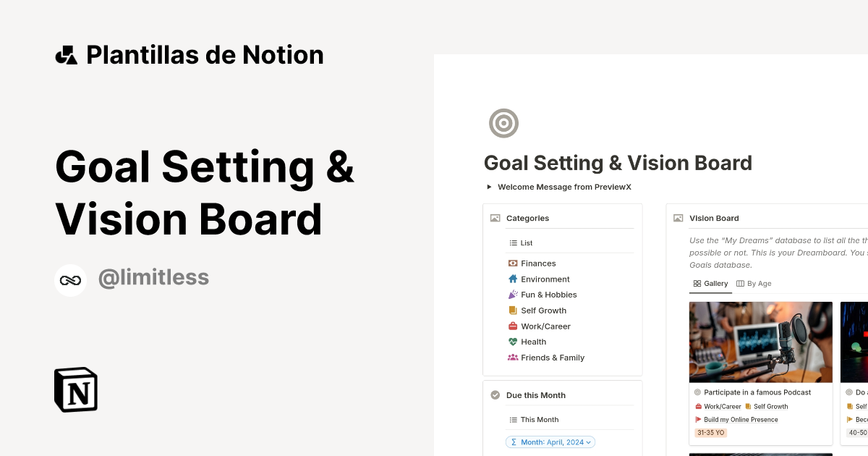Screen dimensions: 868x456
Task: Click the orange 31-35 YO age tag
Action: 710,432
